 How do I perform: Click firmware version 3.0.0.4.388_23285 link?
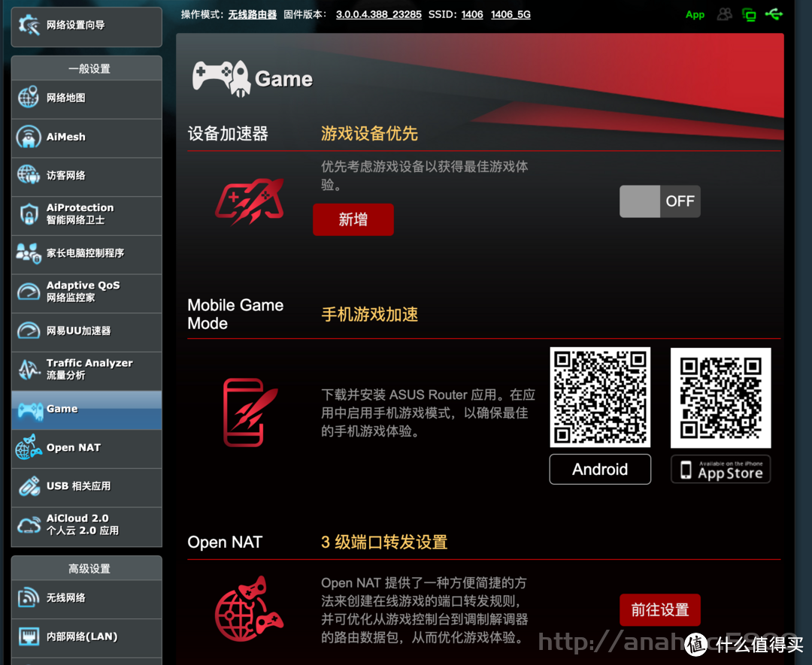coord(378,14)
